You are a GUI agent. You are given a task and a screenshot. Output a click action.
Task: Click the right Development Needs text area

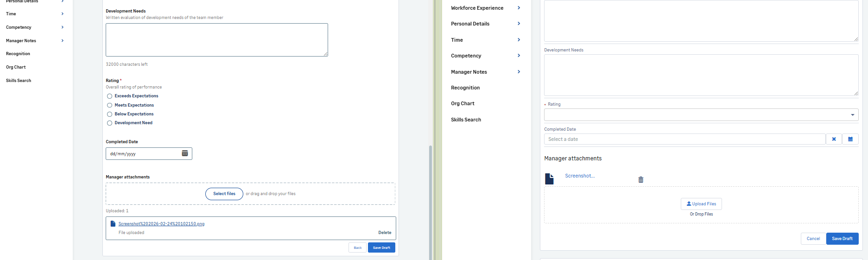point(701,75)
